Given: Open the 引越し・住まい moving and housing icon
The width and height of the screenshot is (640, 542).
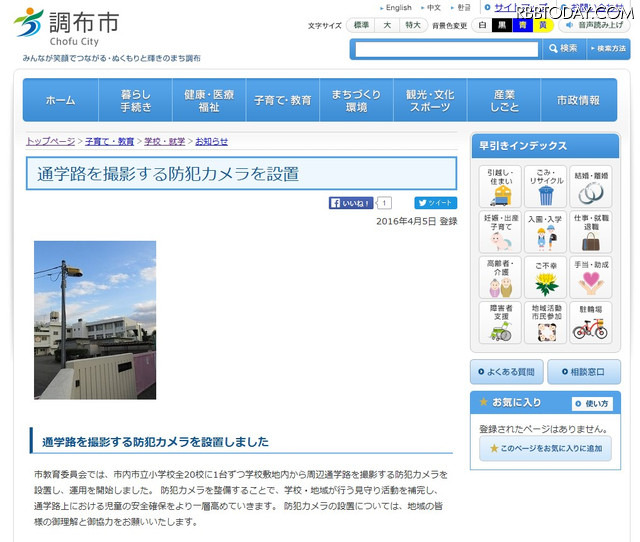Looking at the screenshot, I should point(499,187).
